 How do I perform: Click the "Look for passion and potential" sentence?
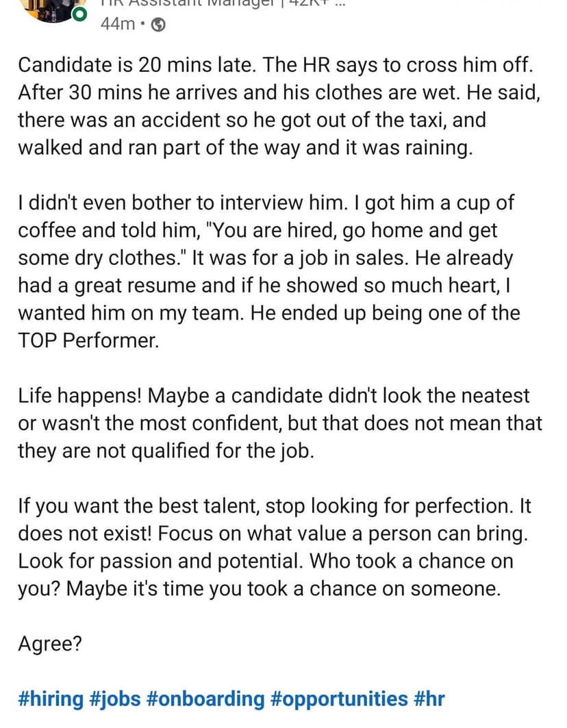coord(160,562)
